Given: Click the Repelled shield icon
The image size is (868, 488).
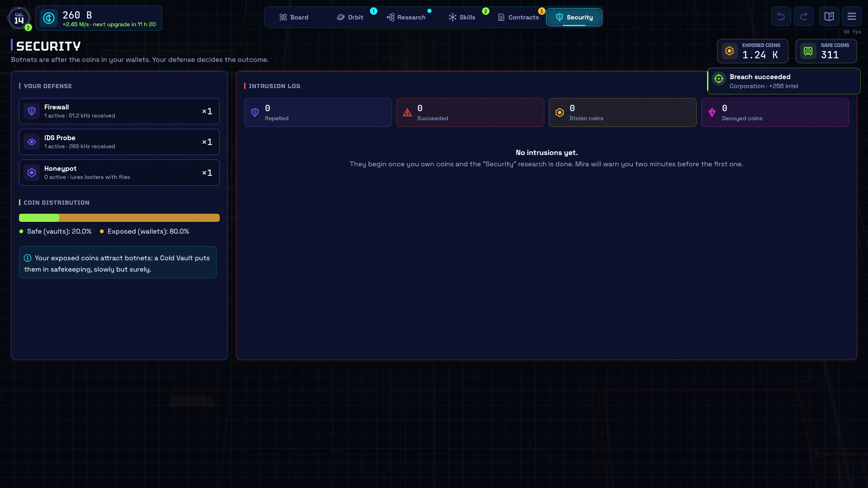Looking at the screenshot, I should (255, 113).
